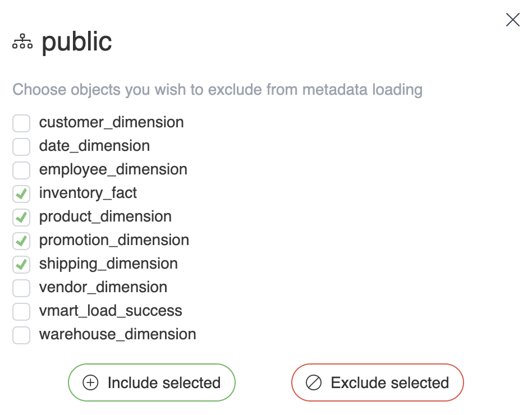The width and height of the screenshot is (532, 415).
Task: Close the public schema dialog
Action: 512,20
